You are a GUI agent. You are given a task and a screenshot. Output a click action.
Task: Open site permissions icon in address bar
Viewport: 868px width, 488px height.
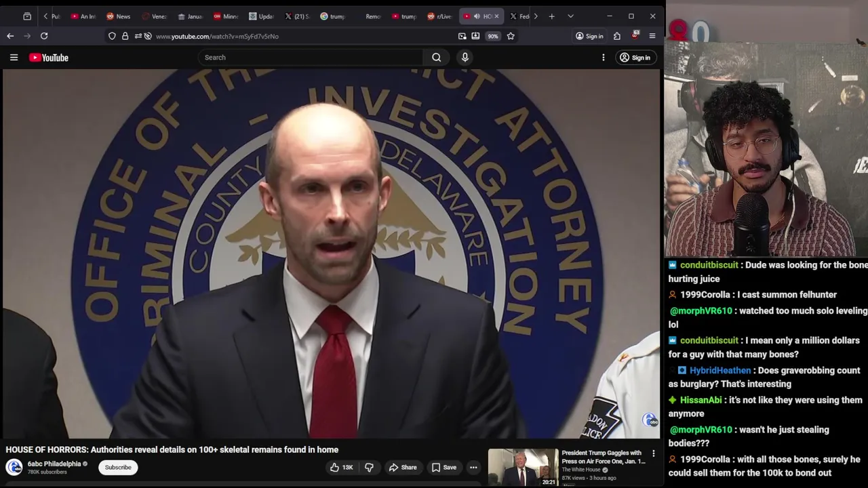(138, 36)
